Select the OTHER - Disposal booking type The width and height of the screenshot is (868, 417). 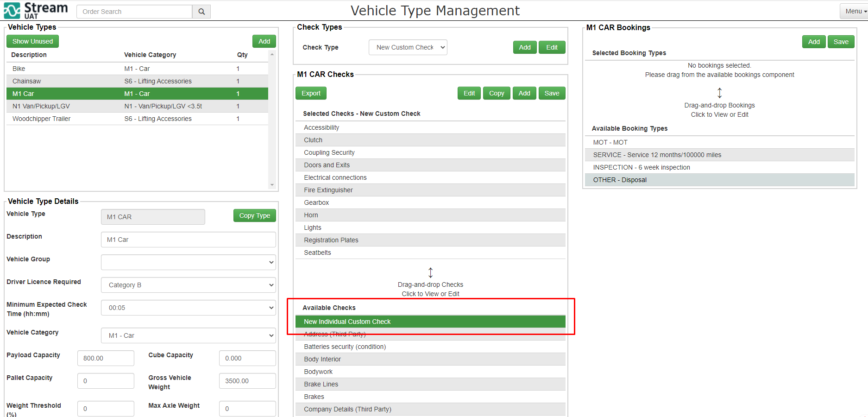click(719, 180)
